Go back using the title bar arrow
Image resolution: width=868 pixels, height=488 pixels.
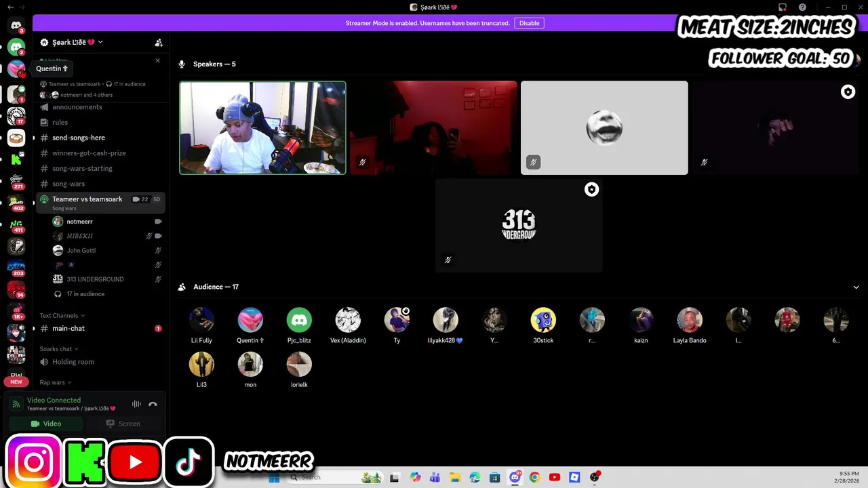click(10, 7)
